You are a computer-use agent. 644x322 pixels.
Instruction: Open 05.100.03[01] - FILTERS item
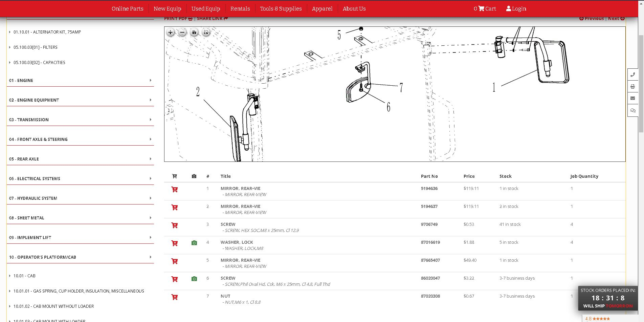tap(36, 47)
